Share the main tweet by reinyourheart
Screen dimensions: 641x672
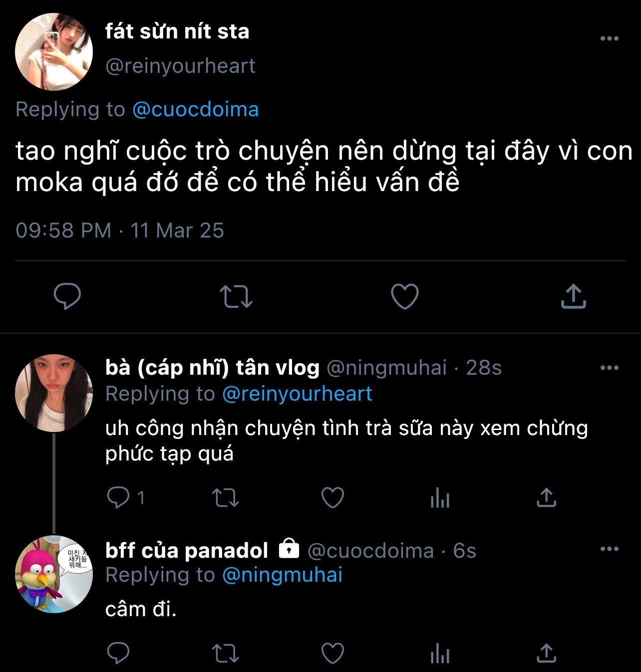(x=573, y=296)
